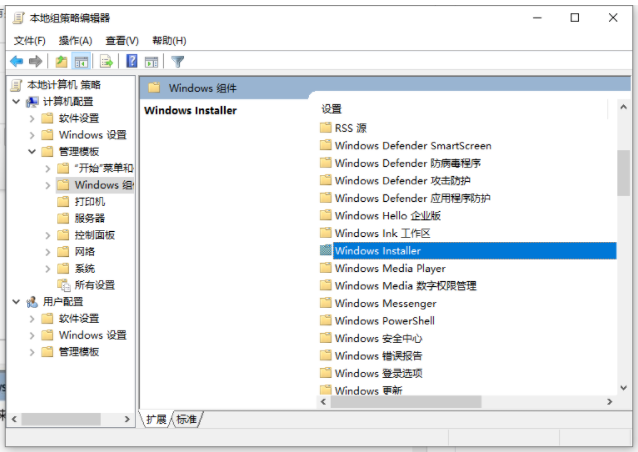
Task: Switch to the 标准 tab
Action: coord(186,419)
